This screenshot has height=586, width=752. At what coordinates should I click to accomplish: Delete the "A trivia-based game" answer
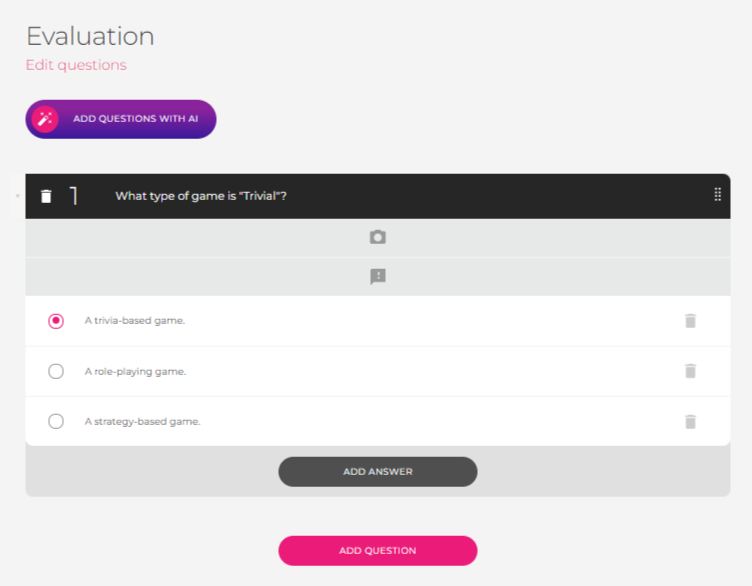(x=689, y=321)
